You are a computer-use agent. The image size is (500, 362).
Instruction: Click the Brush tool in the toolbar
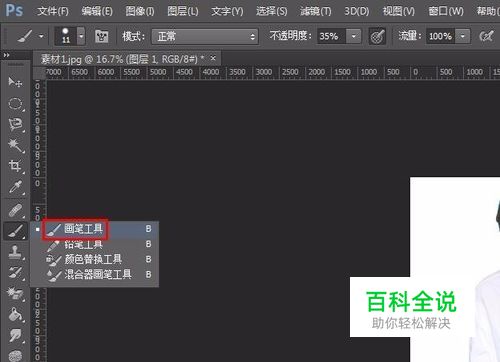point(15,231)
